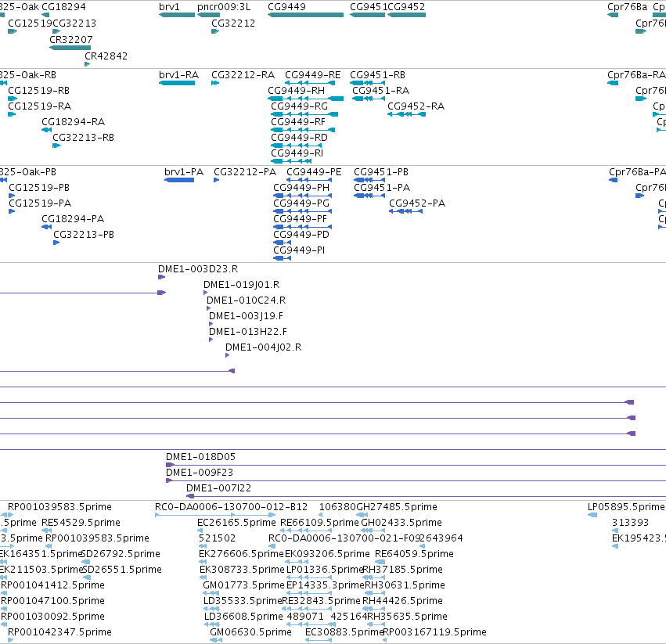Select the teal brv1 gene arrow glyph

[177, 15]
